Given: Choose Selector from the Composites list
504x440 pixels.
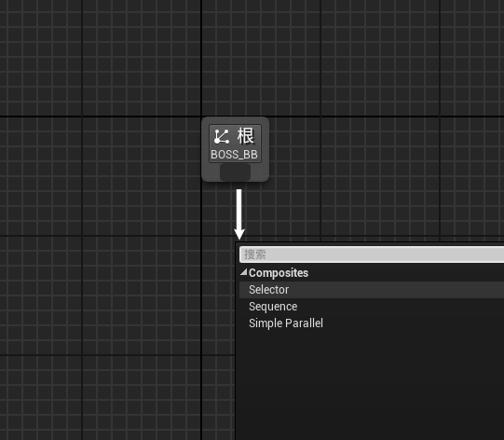Looking at the screenshot, I should click(372, 290).
